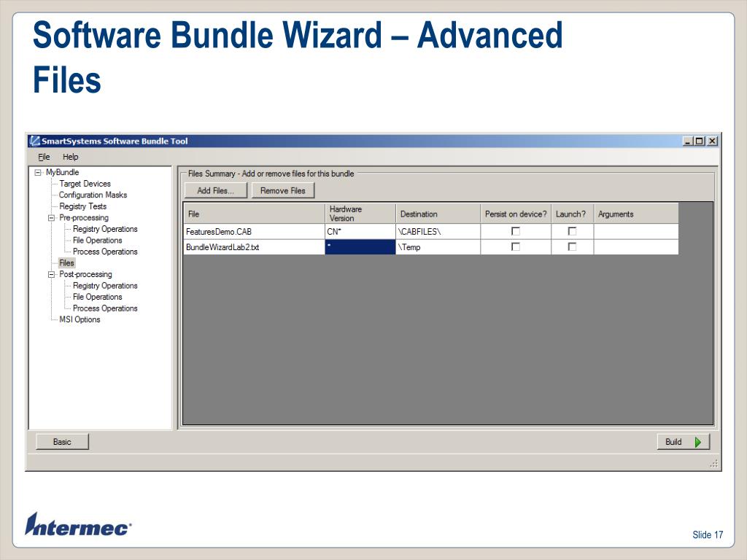This screenshot has width=747, height=560.
Task: Switch to Basic mode button
Action: click(x=63, y=442)
